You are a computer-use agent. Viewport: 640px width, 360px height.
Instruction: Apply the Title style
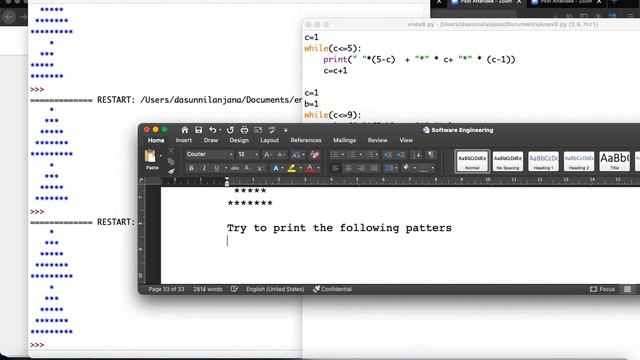point(614,161)
